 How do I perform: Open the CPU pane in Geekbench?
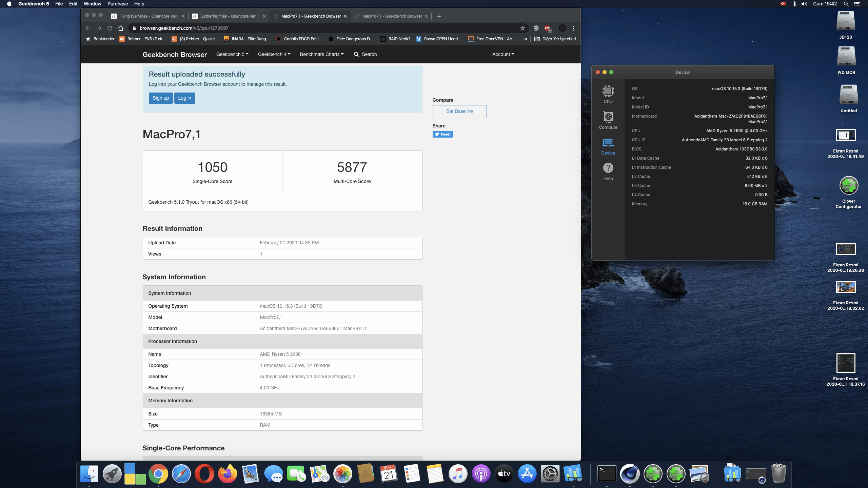[608, 94]
